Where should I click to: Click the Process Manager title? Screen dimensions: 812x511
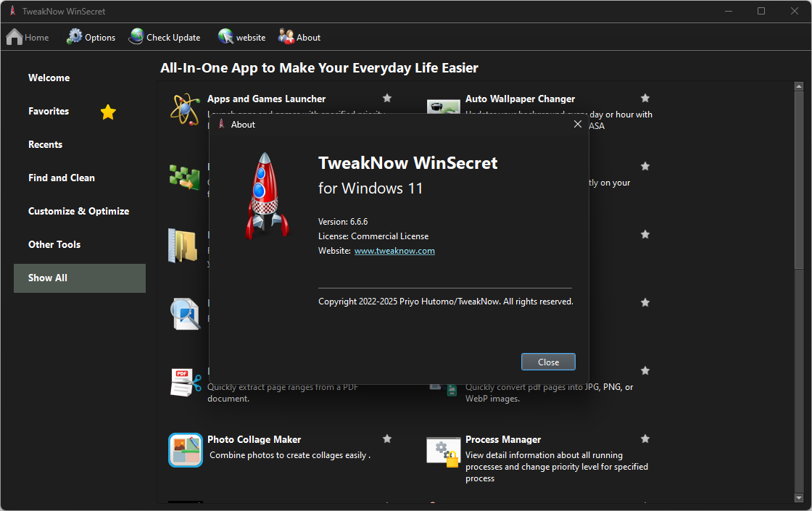(503, 439)
